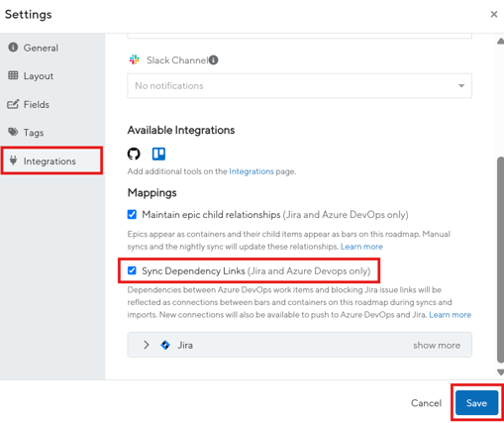Open the Slack Channel notifications dropdown
Viewport: 504px width, 423px height.
[x=299, y=86]
